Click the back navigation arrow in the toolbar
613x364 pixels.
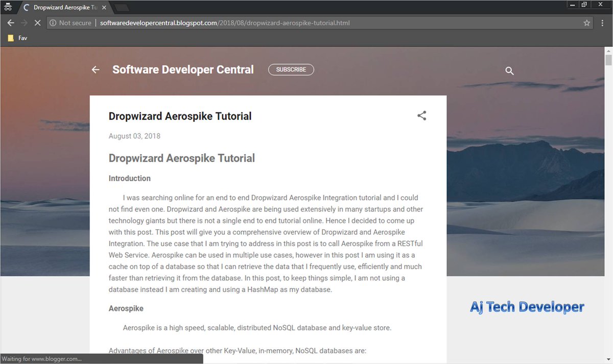click(11, 22)
